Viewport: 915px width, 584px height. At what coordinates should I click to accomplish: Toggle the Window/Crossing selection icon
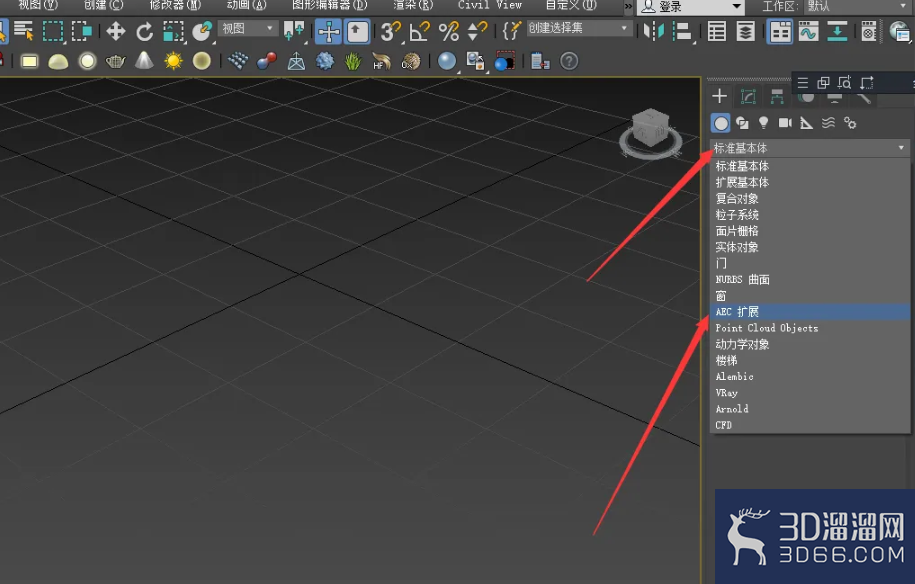pyautogui.click(x=81, y=31)
